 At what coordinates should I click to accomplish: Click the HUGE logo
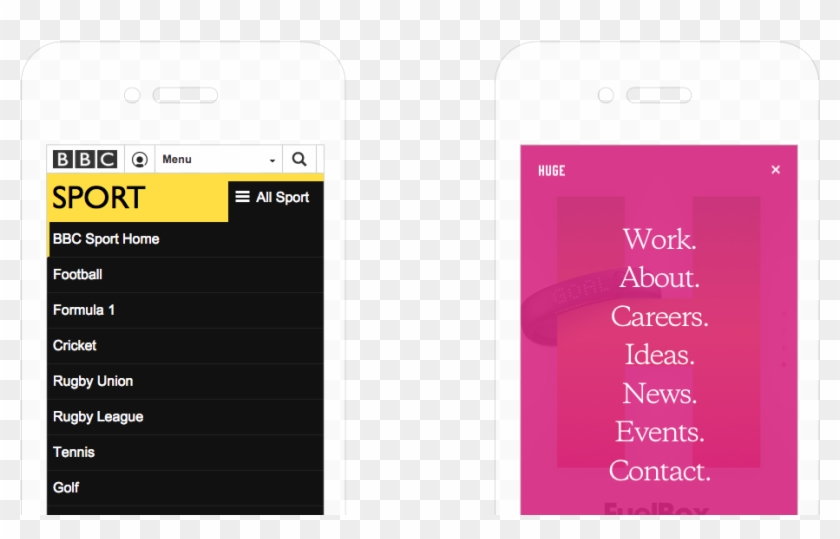click(x=551, y=171)
